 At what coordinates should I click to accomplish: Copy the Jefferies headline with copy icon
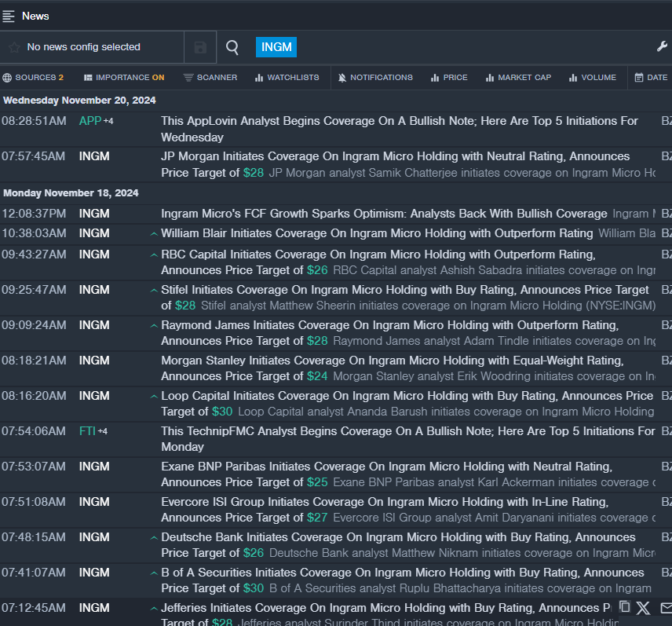pyautogui.click(x=625, y=606)
